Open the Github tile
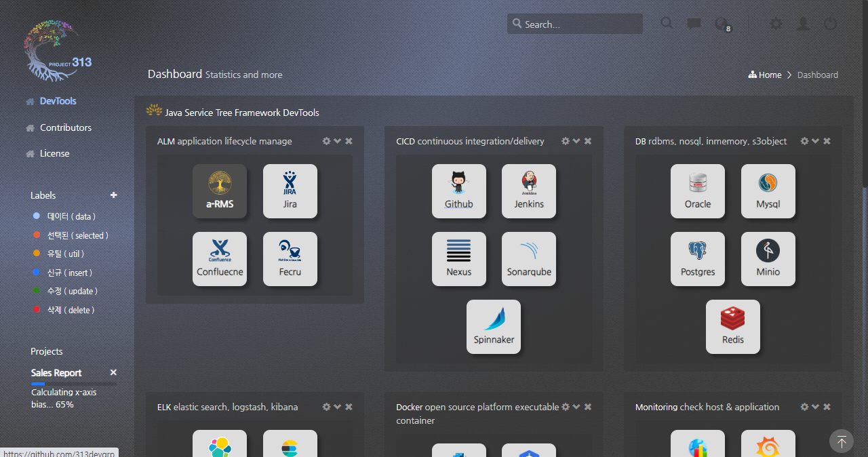 (459, 191)
